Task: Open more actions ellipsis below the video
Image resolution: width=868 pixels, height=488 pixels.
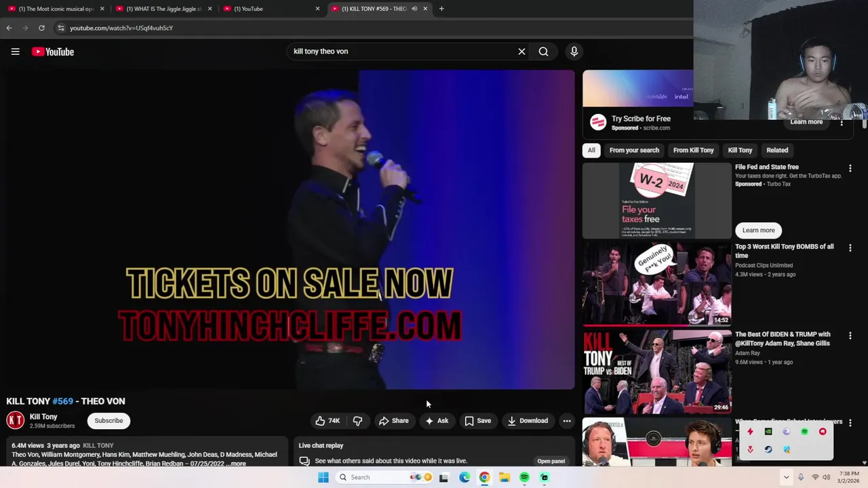Action: [x=567, y=421]
